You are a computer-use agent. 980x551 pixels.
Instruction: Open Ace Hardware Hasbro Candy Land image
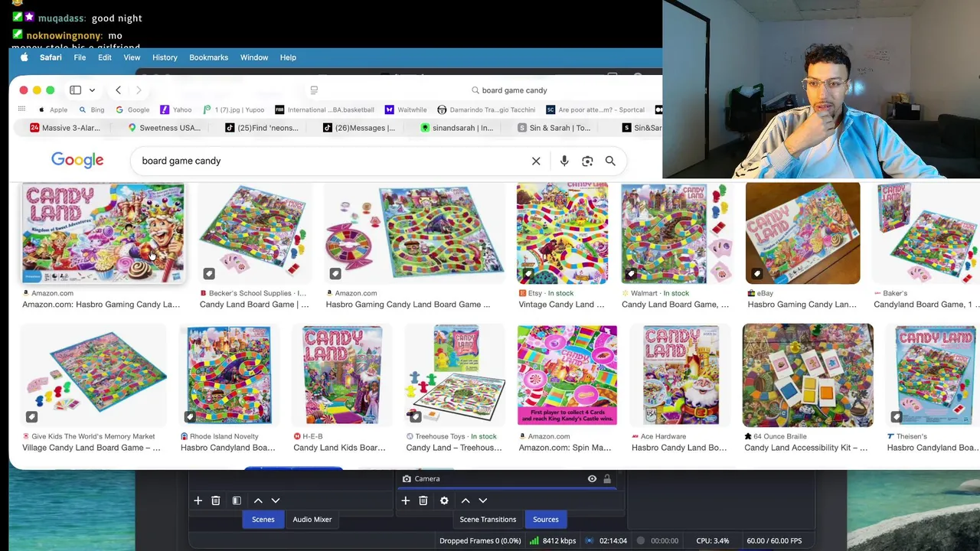coord(681,375)
